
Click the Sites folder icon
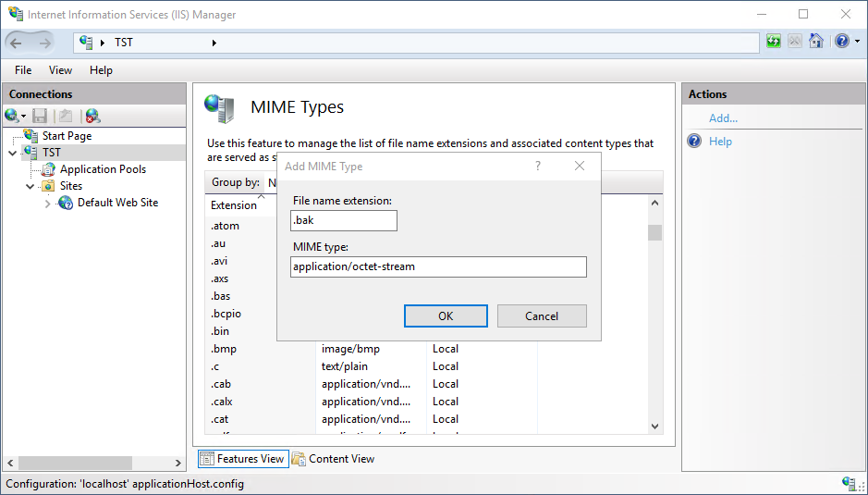click(48, 186)
